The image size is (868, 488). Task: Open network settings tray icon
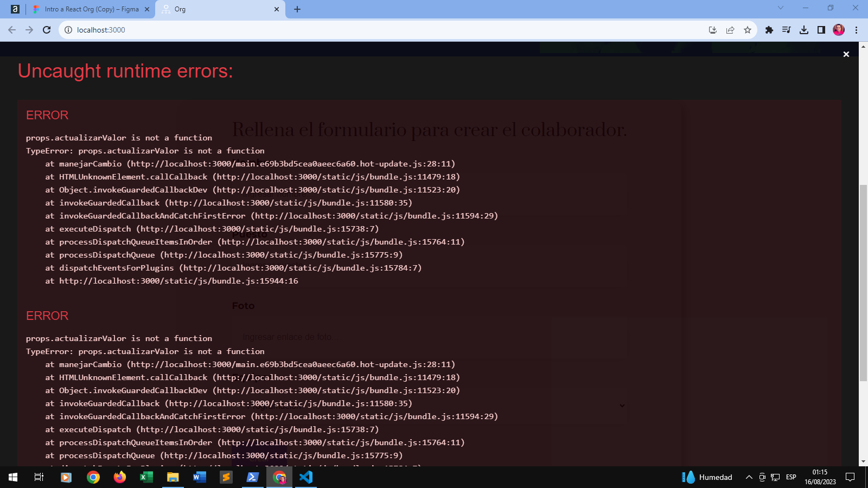(775, 477)
